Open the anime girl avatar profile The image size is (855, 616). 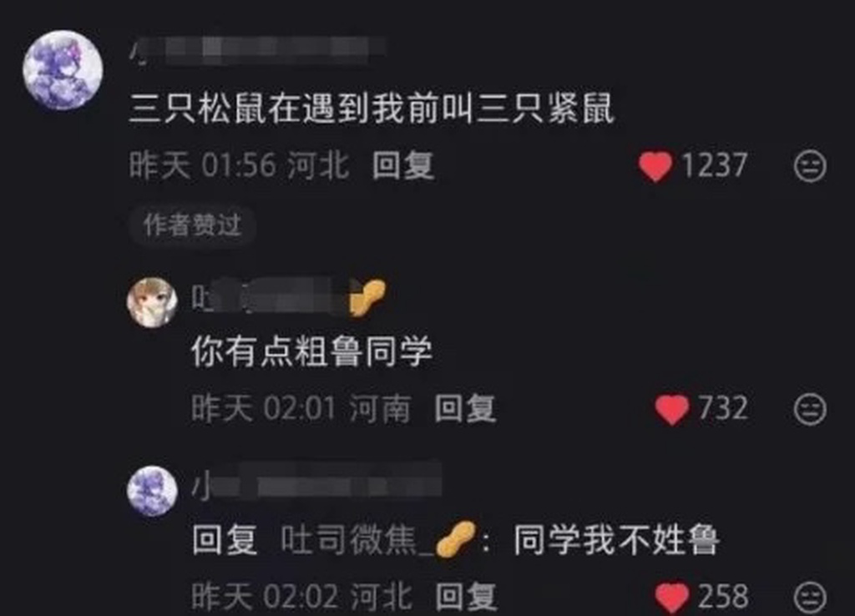pyautogui.click(x=152, y=302)
